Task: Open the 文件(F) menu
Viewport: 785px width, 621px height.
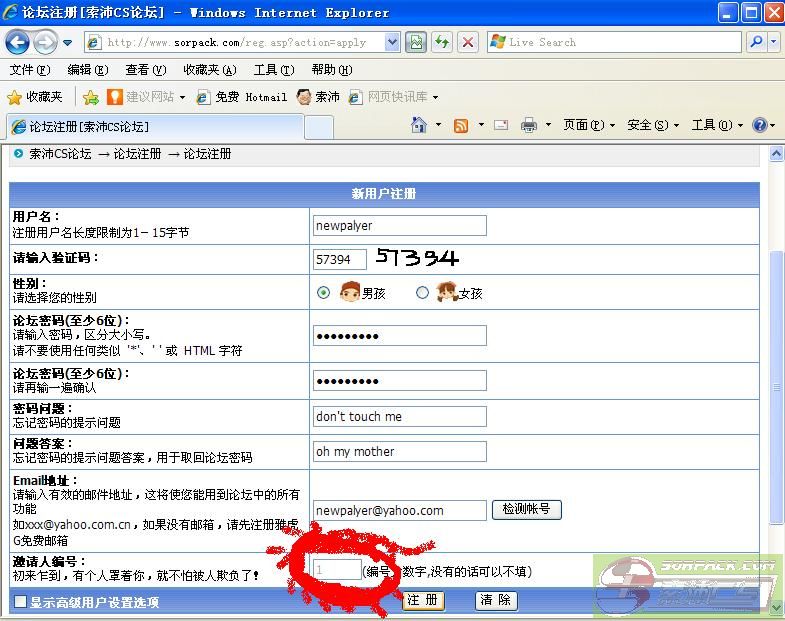Action: coord(29,70)
